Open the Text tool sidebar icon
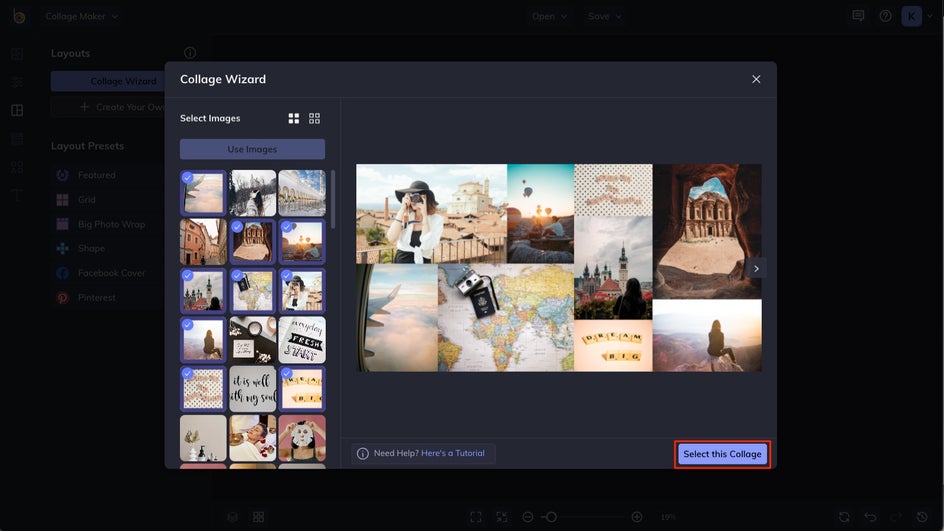This screenshot has height=531, width=944. click(x=17, y=195)
